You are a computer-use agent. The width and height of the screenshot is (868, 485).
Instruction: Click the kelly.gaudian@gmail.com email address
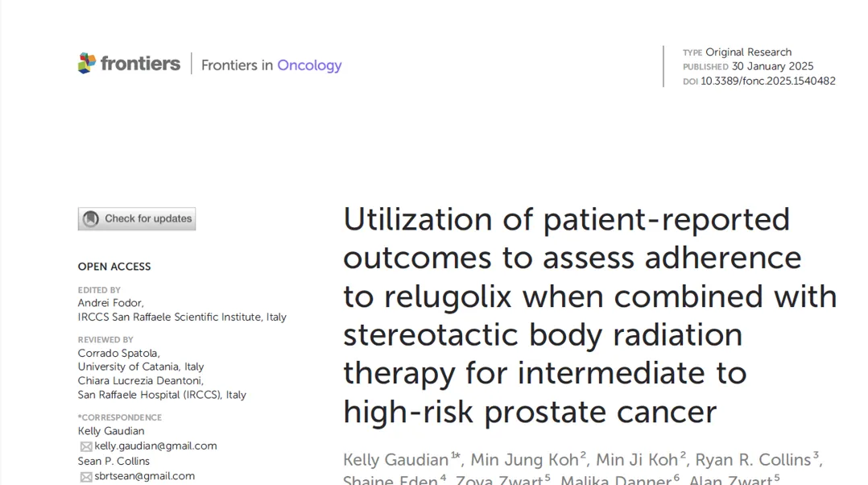[x=155, y=446]
